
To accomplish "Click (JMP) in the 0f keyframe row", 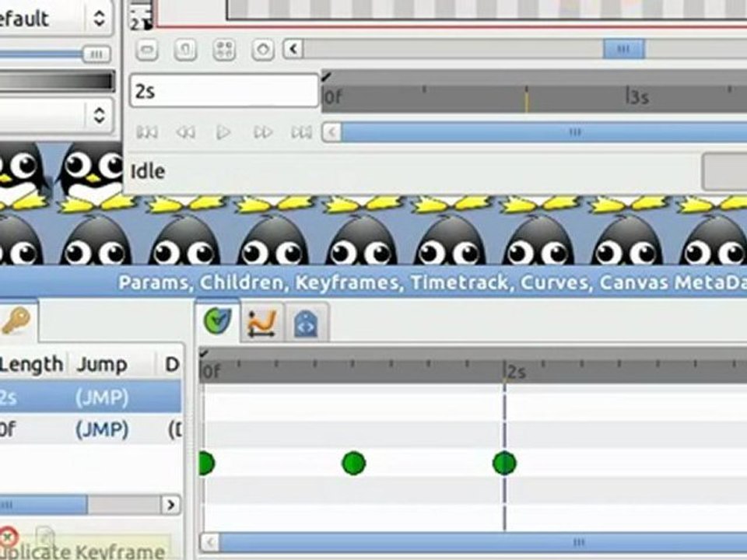I will tap(102, 429).
